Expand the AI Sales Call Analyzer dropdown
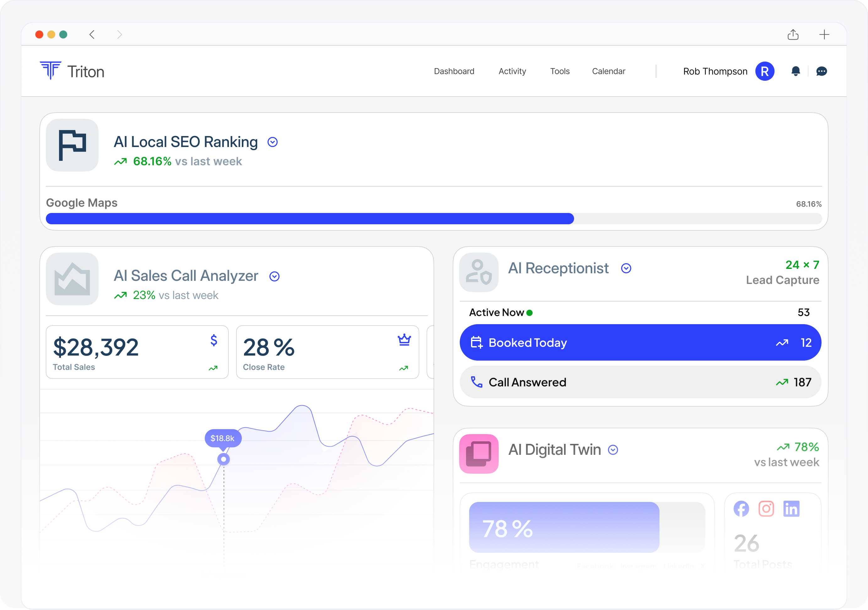 point(274,276)
